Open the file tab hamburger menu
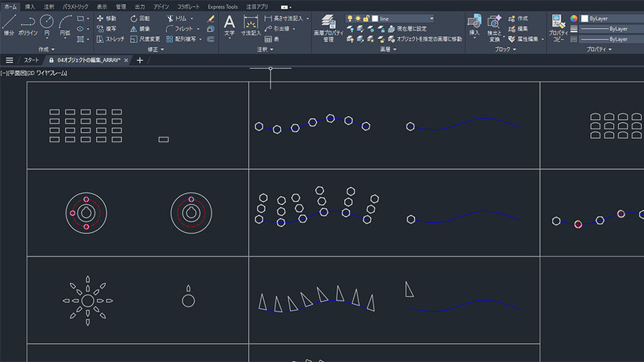This screenshot has height=362, width=644. click(9, 60)
